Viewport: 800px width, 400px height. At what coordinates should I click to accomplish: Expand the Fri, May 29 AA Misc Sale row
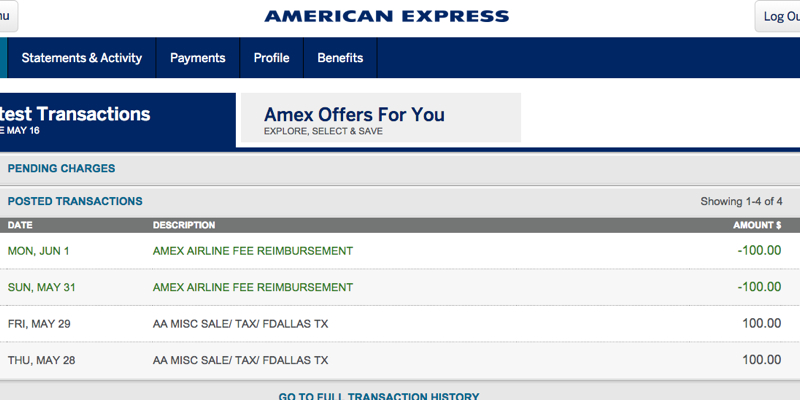[x=400, y=323]
